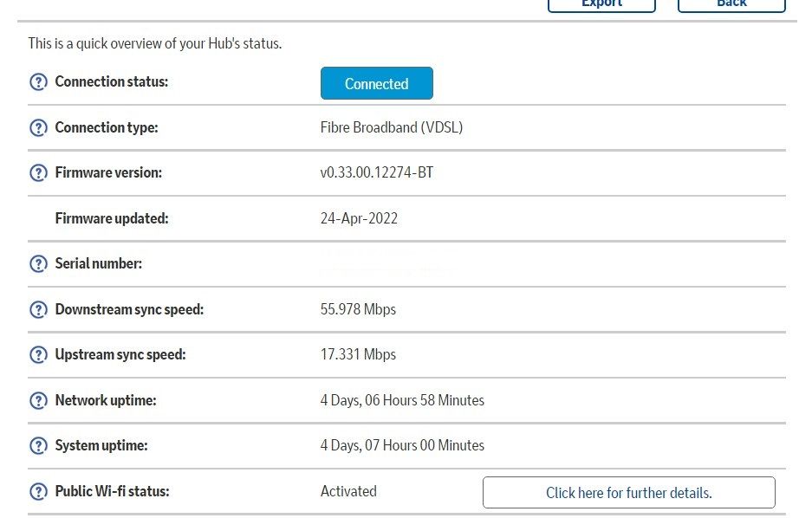The image size is (812, 518).
Task: Go back using the Back button
Action: click(x=731, y=4)
